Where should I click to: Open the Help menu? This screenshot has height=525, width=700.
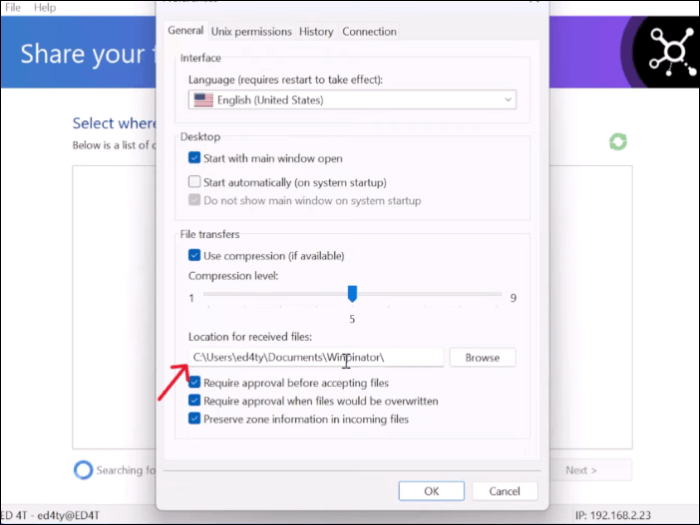point(45,8)
